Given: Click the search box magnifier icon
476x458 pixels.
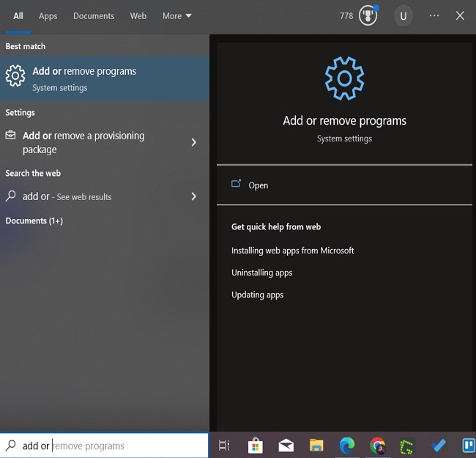Looking at the screenshot, I should click(x=11, y=446).
